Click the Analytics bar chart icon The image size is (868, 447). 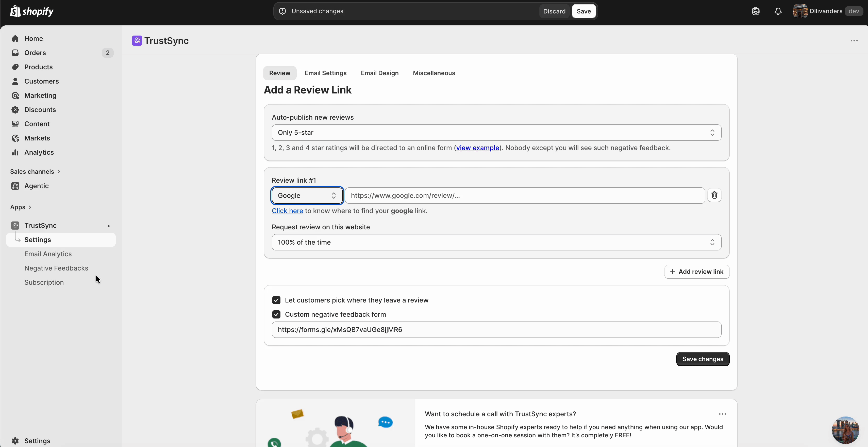15,152
